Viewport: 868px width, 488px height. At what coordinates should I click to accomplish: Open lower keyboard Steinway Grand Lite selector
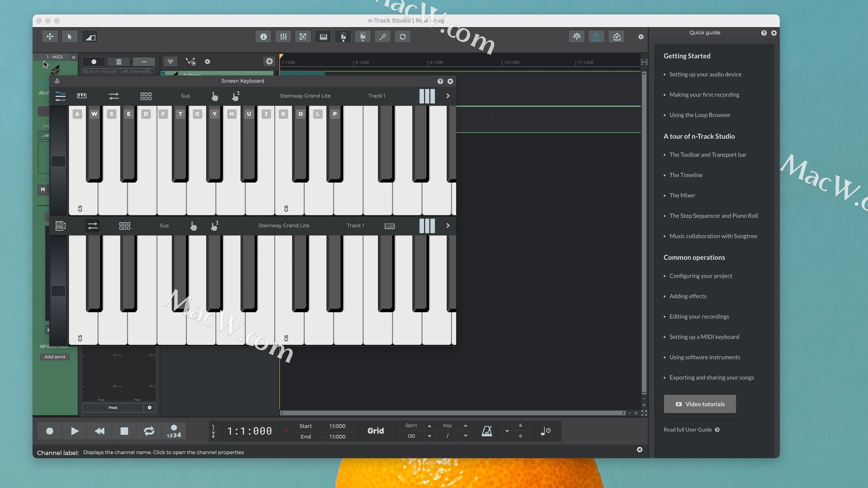click(284, 225)
